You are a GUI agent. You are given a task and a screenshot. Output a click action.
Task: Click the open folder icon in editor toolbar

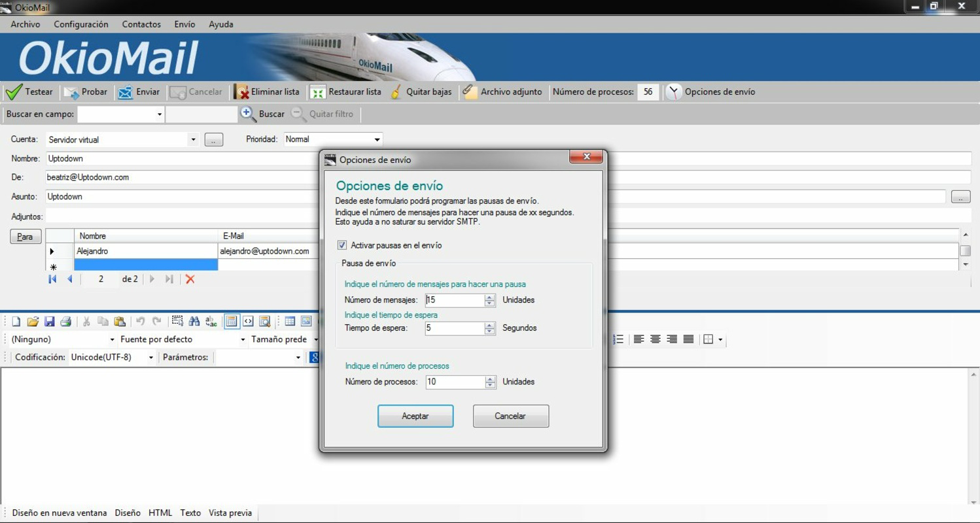point(33,322)
